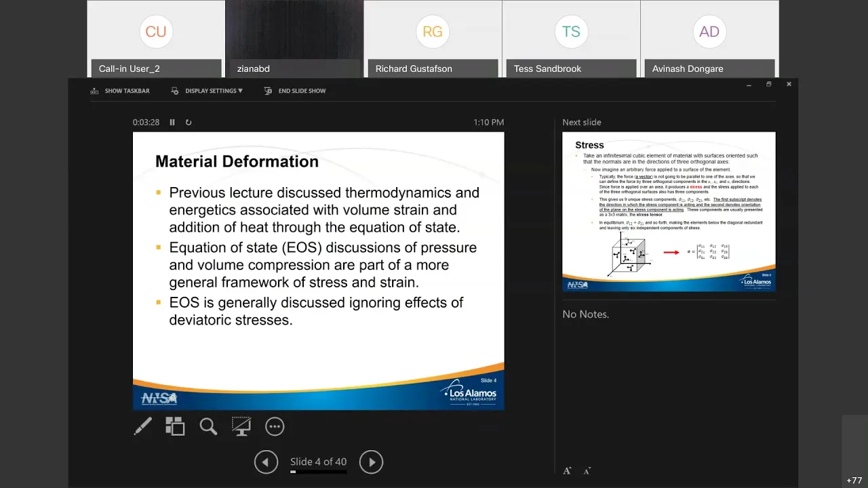
Task: Click the 1:10 PM clock display
Action: click(489, 123)
